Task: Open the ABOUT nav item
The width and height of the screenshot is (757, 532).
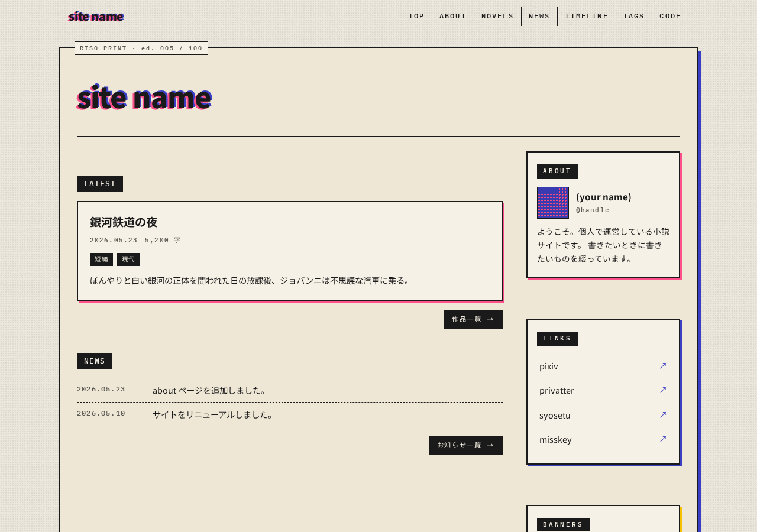Action: point(453,16)
